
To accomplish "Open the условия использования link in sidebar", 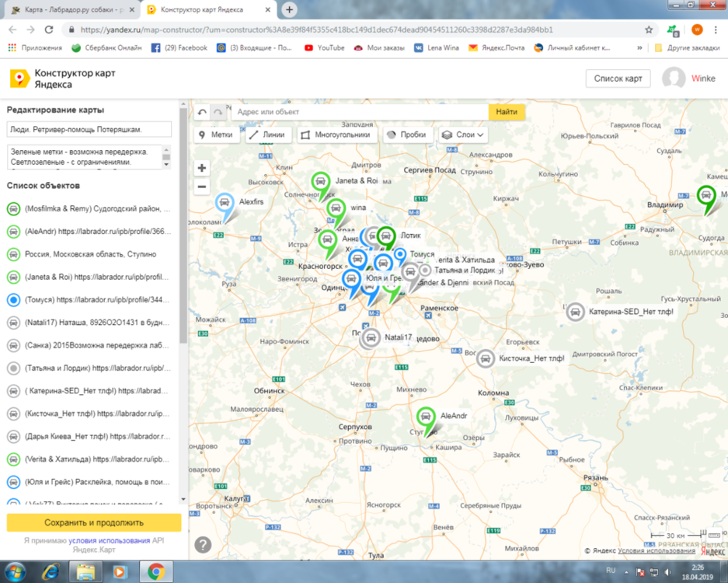I will pyautogui.click(x=109, y=540).
